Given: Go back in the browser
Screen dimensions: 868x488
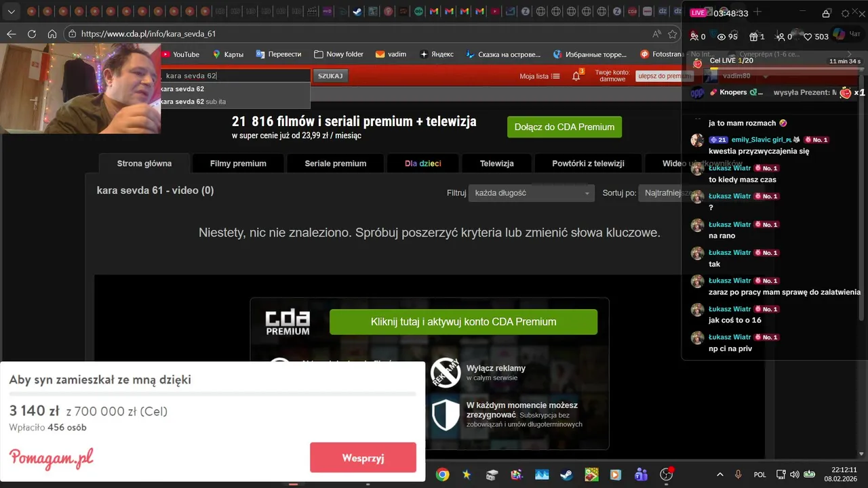Looking at the screenshot, I should pos(11,34).
